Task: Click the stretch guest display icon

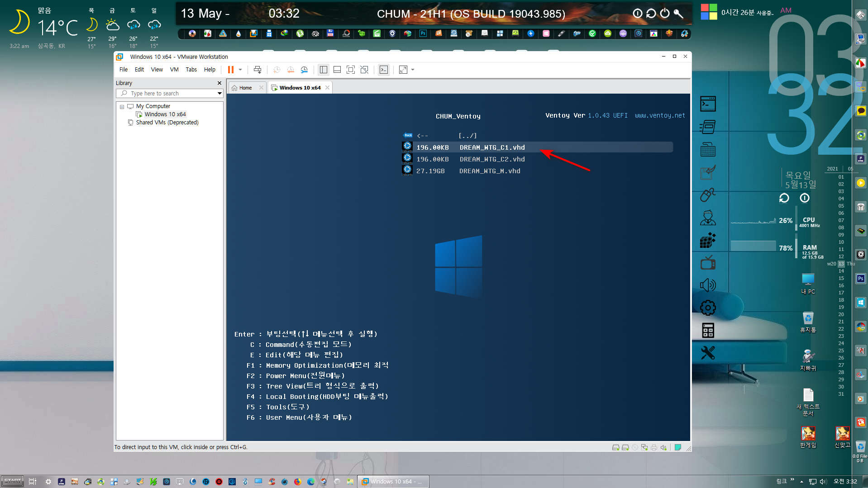Action: (x=403, y=70)
